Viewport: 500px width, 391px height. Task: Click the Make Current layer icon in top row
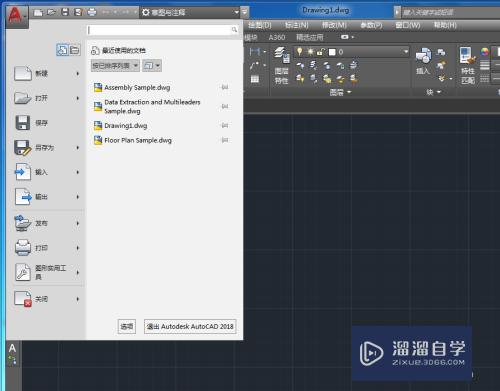pyautogui.click(x=353, y=65)
